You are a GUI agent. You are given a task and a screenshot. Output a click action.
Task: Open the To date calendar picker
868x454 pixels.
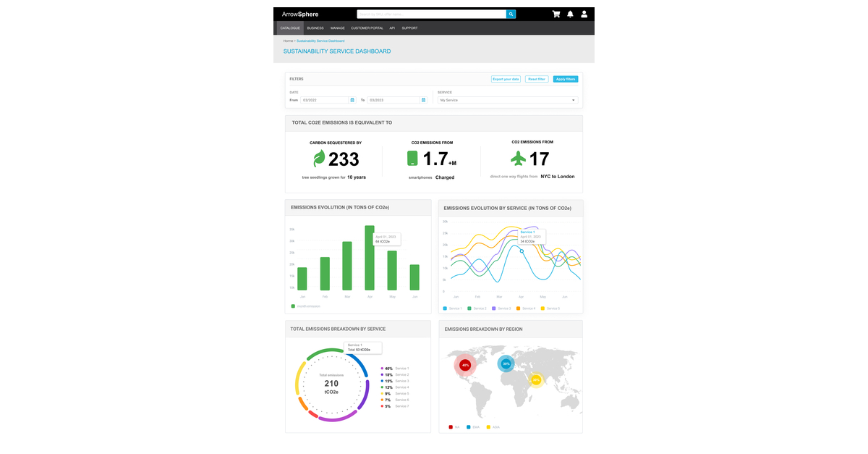pyautogui.click(x=422, y=100)
